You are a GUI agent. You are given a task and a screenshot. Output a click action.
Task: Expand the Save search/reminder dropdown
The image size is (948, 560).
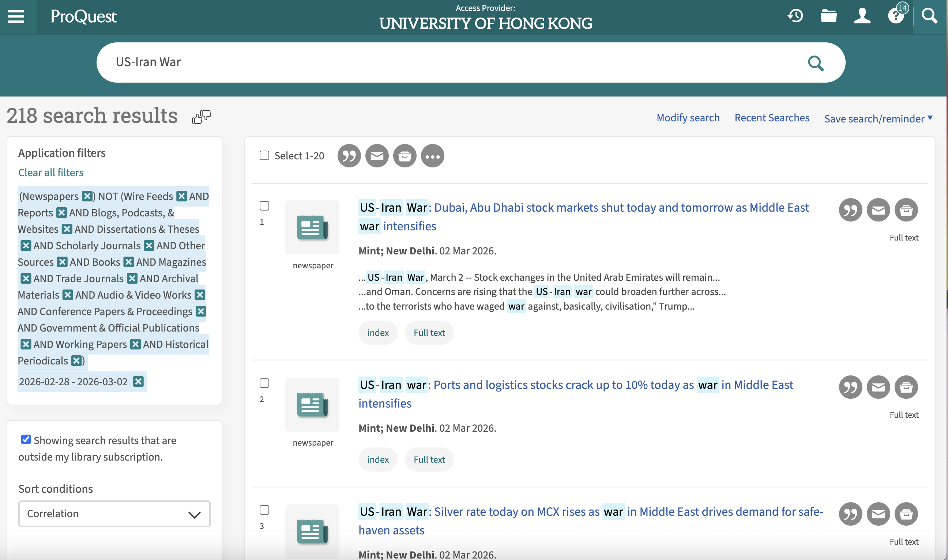878,118
